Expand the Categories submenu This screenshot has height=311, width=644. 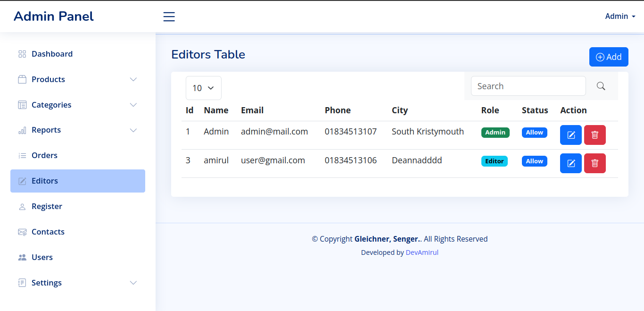(x=133, y=105)
